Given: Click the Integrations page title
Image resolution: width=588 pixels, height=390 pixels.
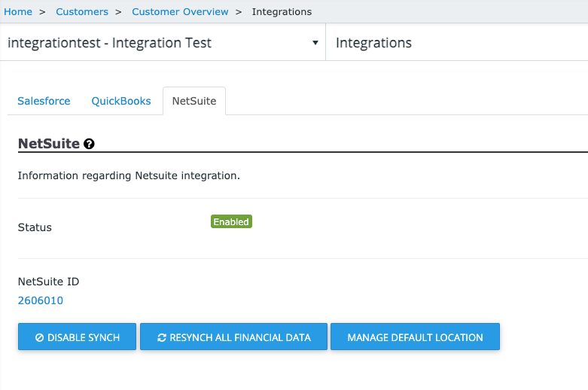Looking at the screenshot, I should point(374,43).
